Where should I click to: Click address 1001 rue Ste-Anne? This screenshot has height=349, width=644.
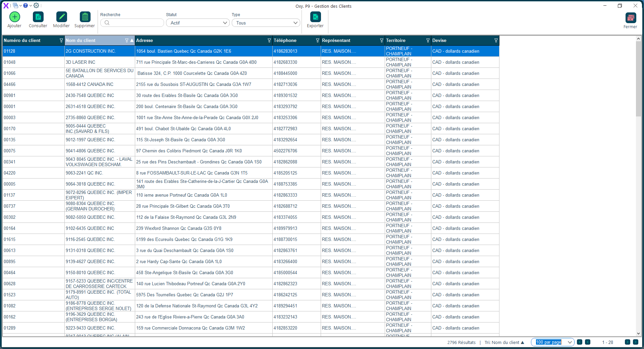(x=197, y=117)
